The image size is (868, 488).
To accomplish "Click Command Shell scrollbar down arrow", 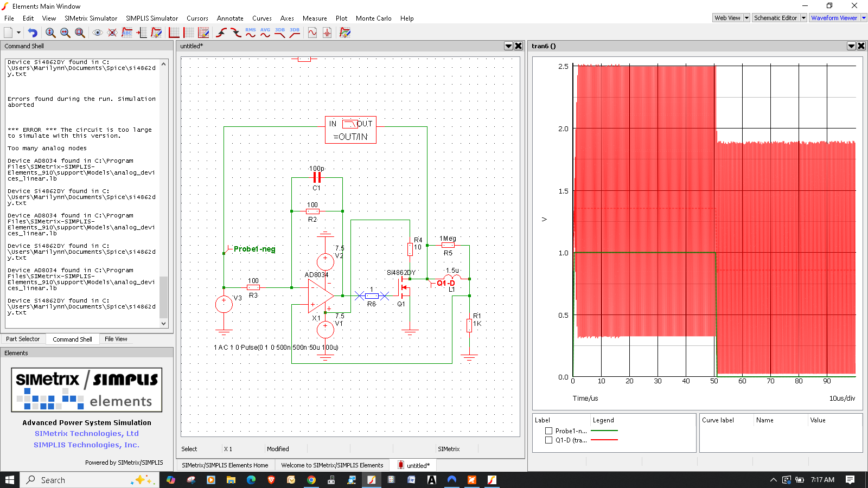I will pyautogui.click(x=164, y=324).
